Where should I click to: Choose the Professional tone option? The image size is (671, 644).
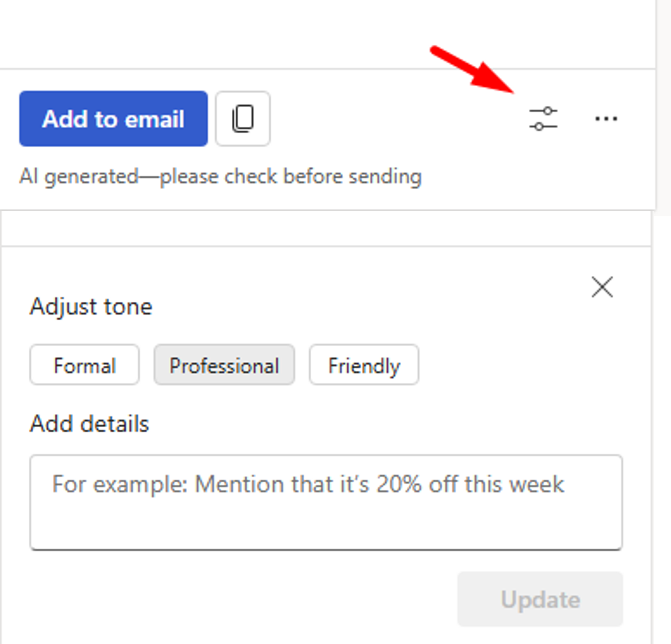coord(224,365)
